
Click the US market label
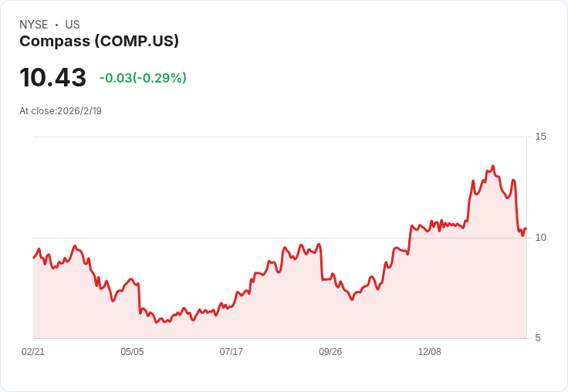pyautogui.click(x=73, y=25)
